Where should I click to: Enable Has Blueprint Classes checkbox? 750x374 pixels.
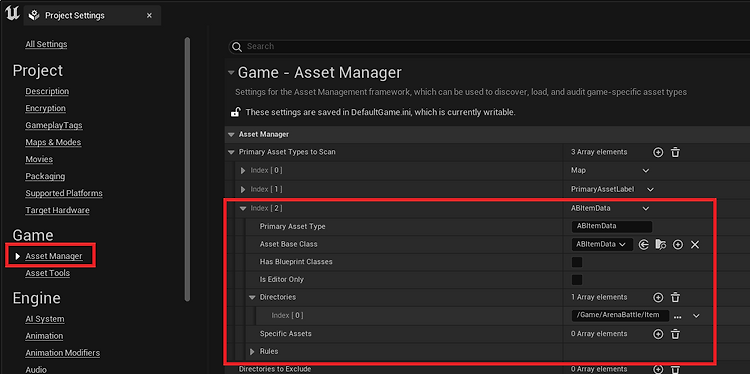(577, 262)
